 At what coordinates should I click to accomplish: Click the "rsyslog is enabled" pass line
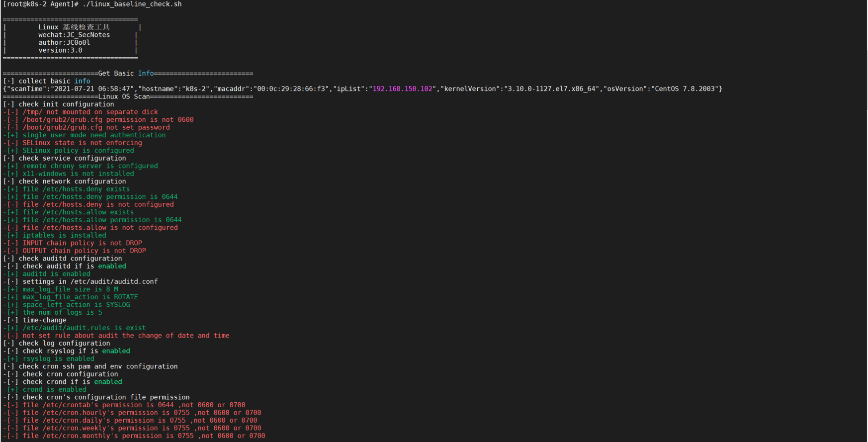(x=58, y=359)
